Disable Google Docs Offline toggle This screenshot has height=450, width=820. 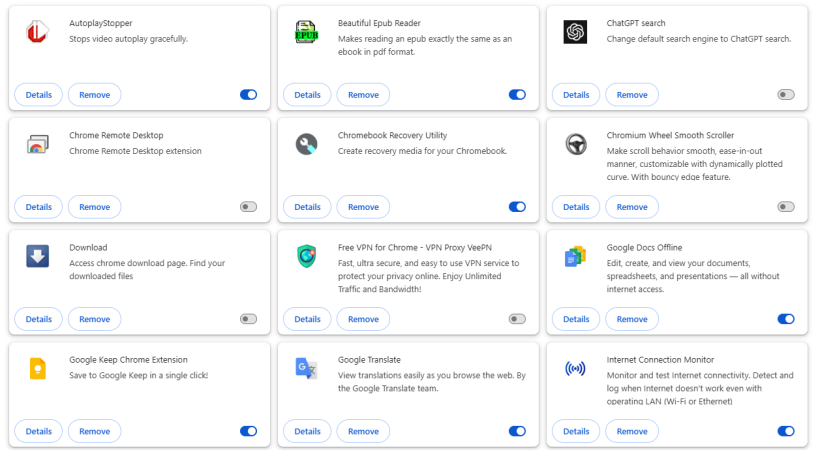click(786, 319)
